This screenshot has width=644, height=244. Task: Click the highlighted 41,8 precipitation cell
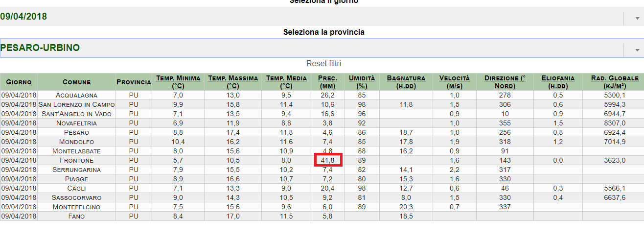(328, 160)
